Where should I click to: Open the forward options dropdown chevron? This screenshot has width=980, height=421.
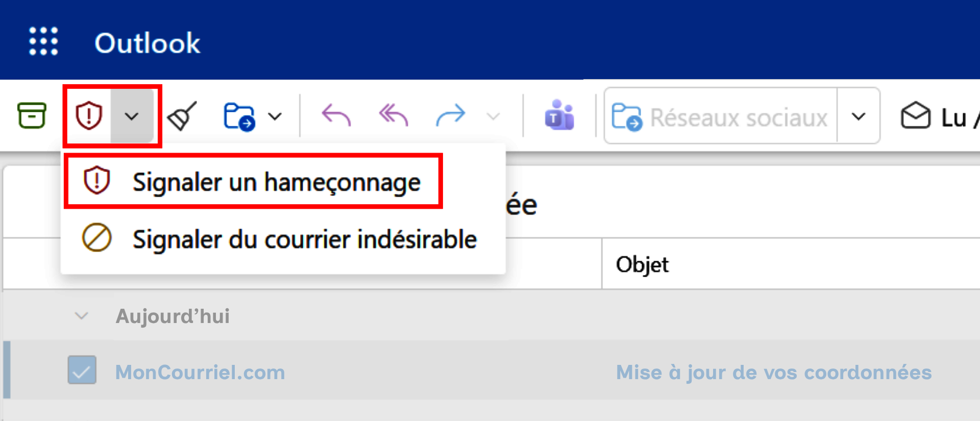[493, 117]
